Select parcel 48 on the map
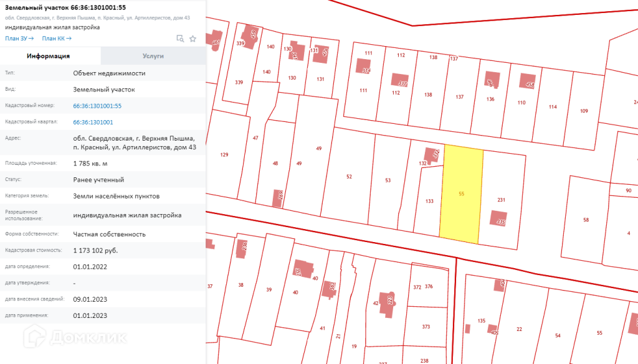 pyautogui.click(x=275, y=163)
